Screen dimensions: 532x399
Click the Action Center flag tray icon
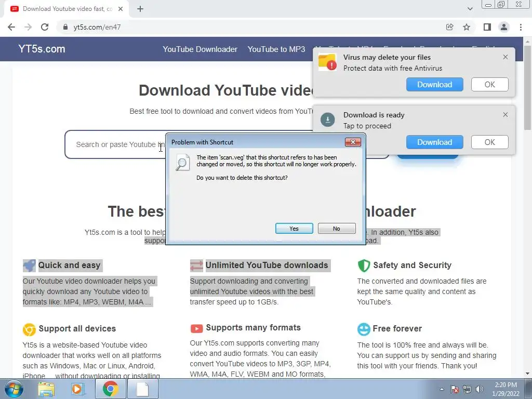(x=455, y=389)
